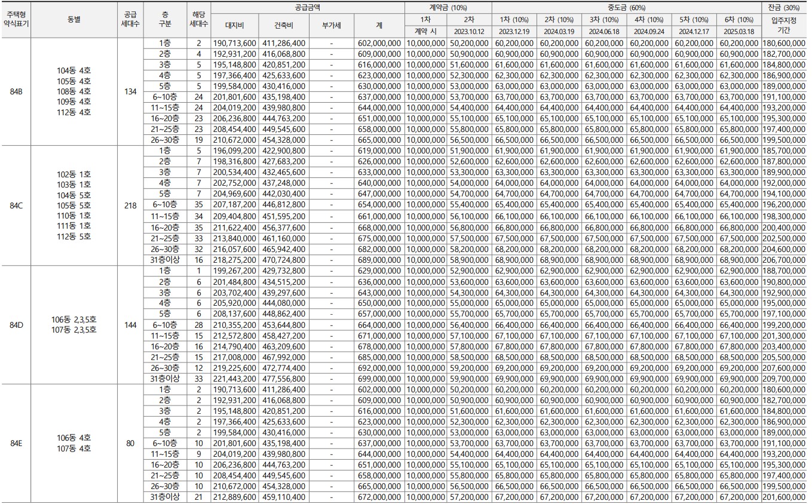Select second contract payment 57,200,000
Screen dimensions: 812x504
tap(470, 497)
